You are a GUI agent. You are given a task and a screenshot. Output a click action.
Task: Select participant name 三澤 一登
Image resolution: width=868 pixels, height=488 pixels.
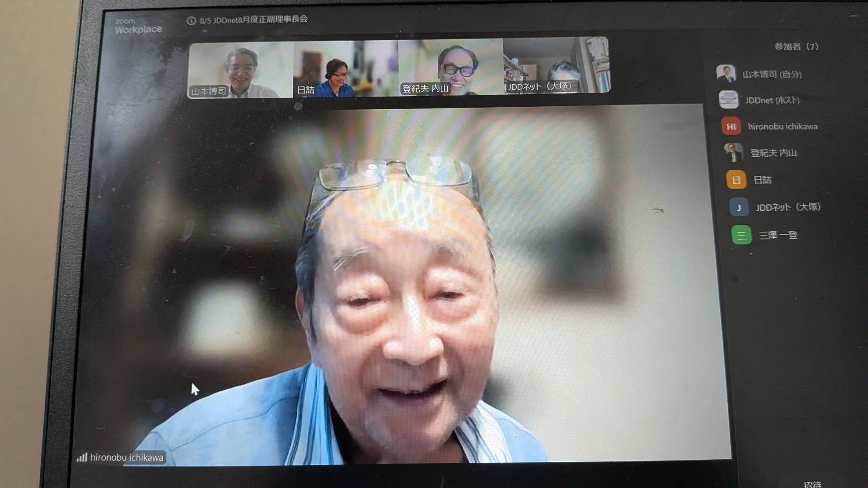coord(778,235)
